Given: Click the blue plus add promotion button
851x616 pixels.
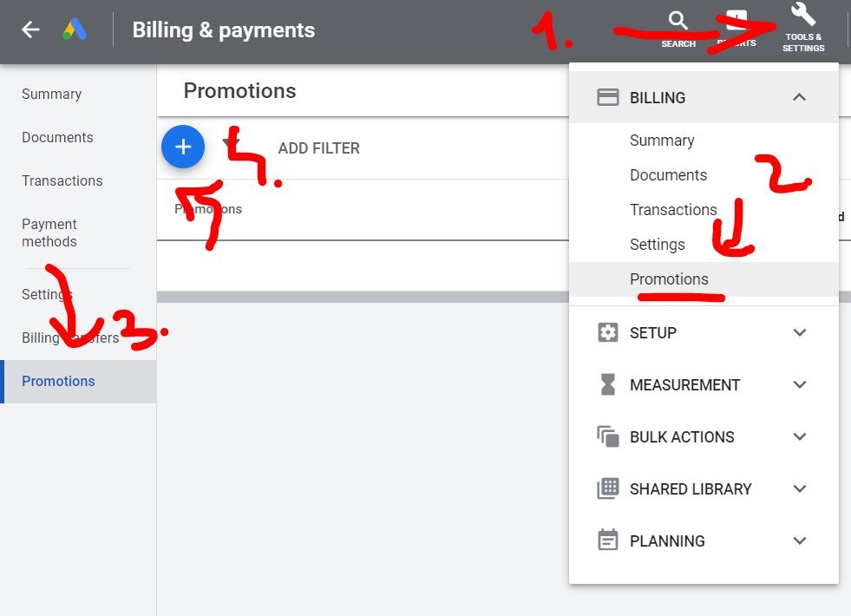Looking at the screenshot, I should point(183,147).
